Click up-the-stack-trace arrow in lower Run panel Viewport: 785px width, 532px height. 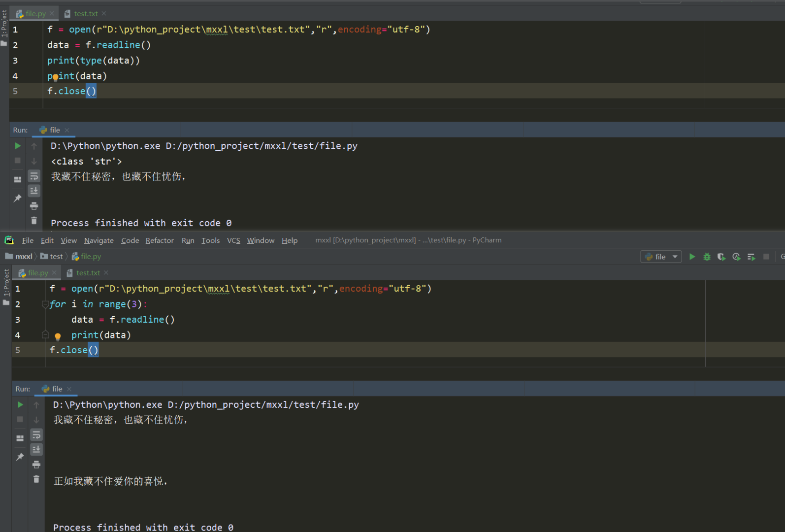[x=36, y=404]
